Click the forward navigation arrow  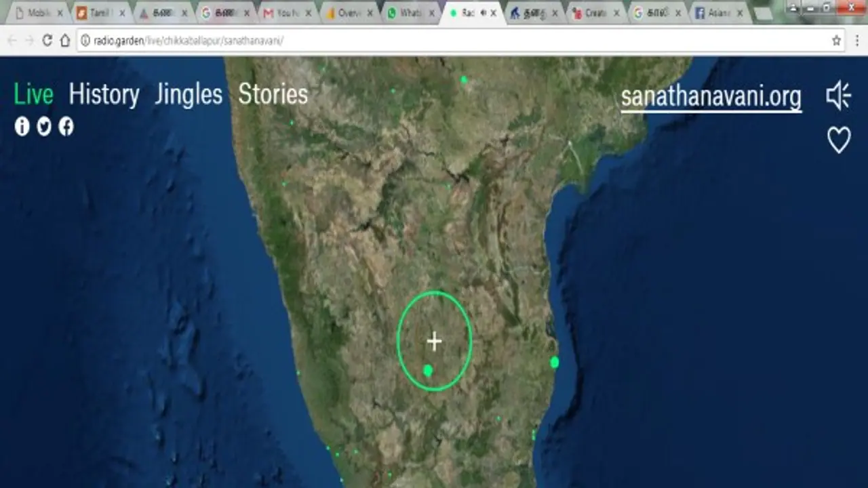click(31, 39)
